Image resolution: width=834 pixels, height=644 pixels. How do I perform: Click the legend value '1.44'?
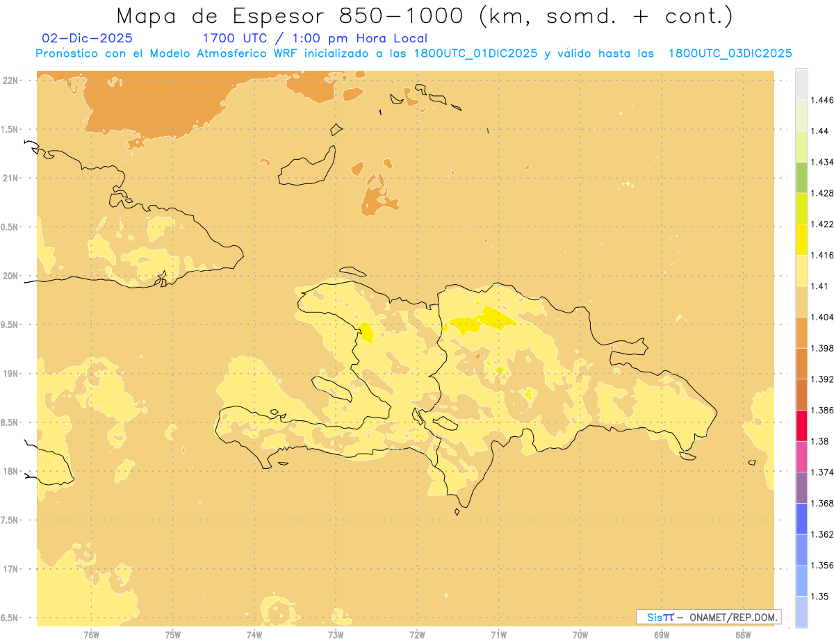point(819,131)
